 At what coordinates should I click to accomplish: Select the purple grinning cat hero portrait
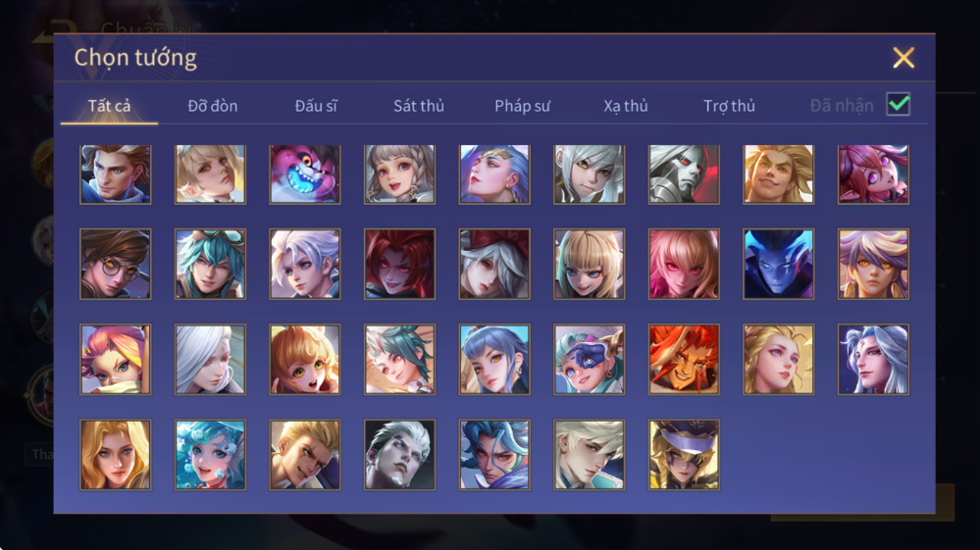tap(305, 175)
